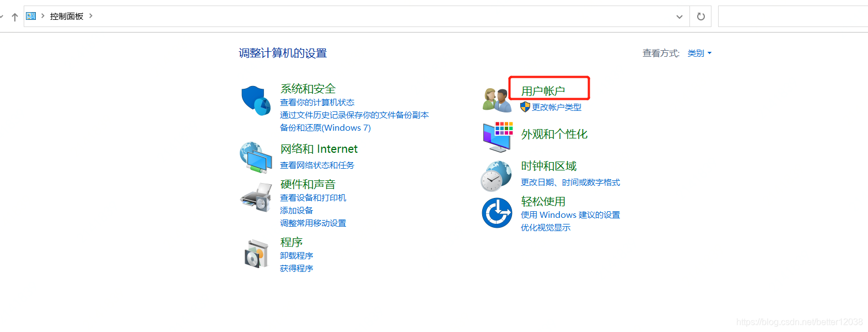The image size is (868, 332).
Task: Click 获得程序 link
Action: (x=296, y=269)
